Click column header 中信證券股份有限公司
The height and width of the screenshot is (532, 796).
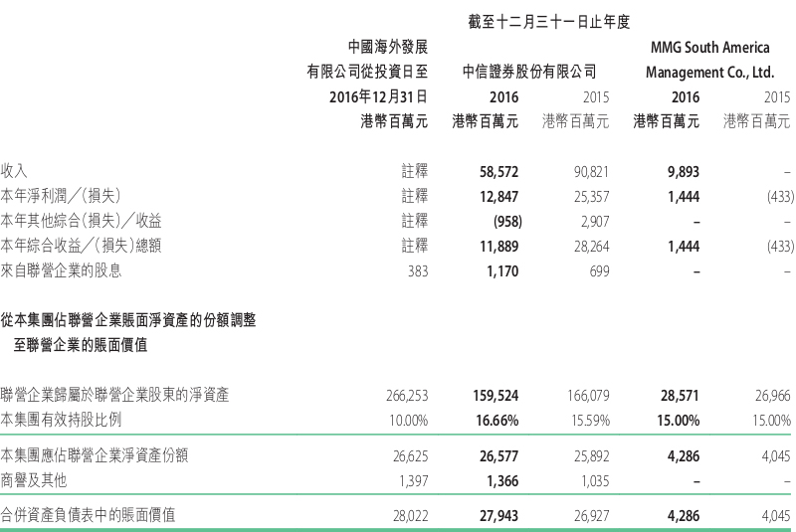529,72
